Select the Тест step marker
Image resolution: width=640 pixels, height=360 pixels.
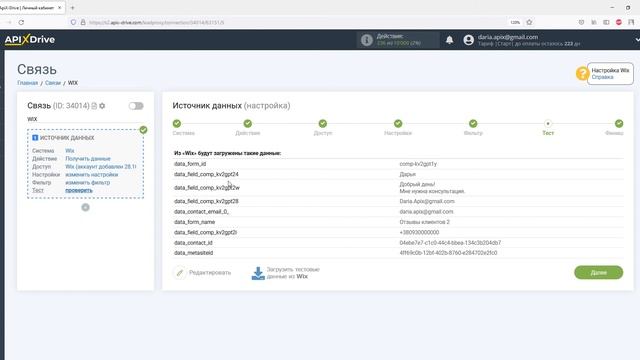coord(548,123)
